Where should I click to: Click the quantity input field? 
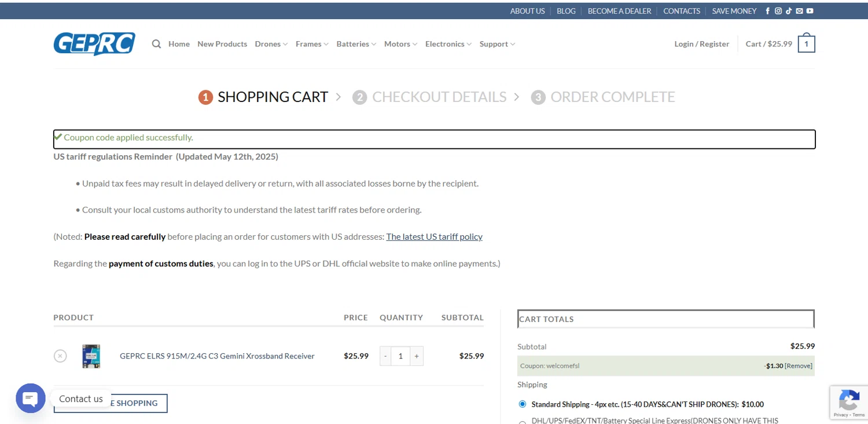click(400, 356)
